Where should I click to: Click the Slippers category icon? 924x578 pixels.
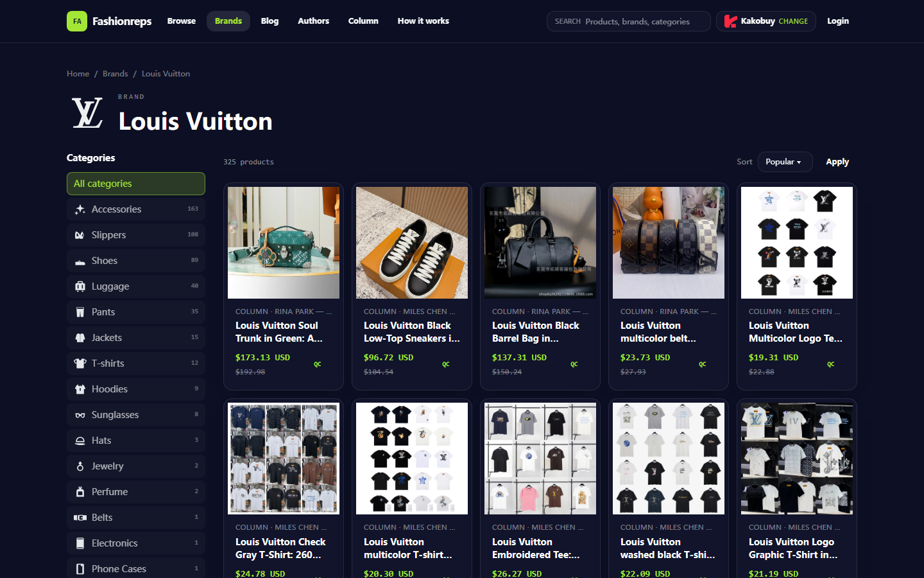click(x=80, y=235)
